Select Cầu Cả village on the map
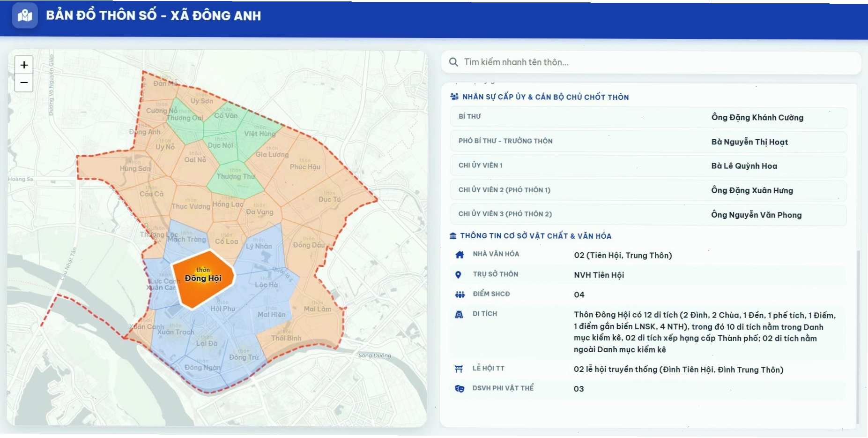 pyautogui.click(x=151, y=193)
